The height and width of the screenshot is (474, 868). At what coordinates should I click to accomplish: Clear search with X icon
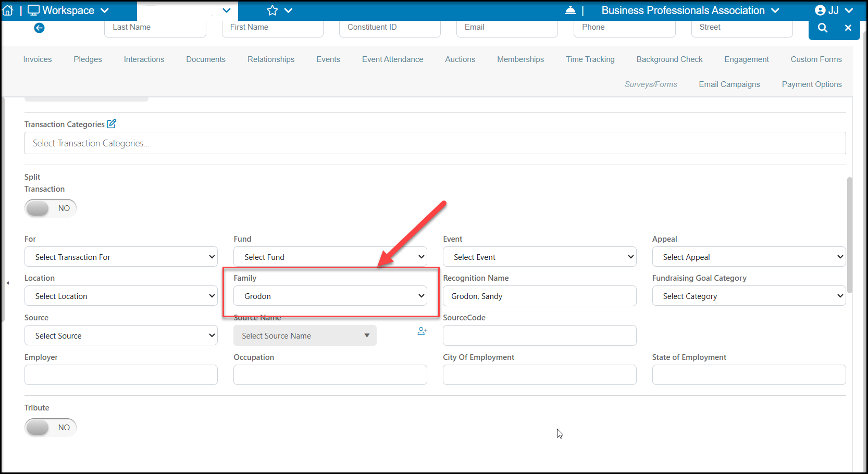(x=848, y=28)
